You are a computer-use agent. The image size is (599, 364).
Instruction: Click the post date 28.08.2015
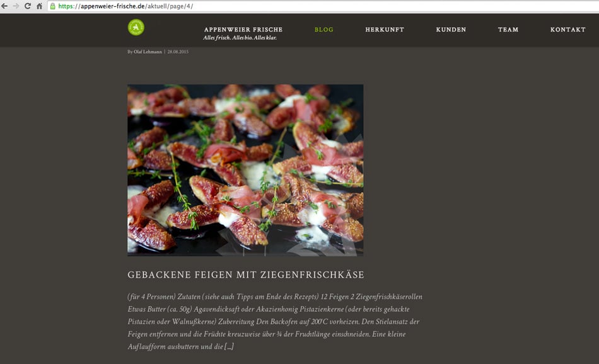178,52
